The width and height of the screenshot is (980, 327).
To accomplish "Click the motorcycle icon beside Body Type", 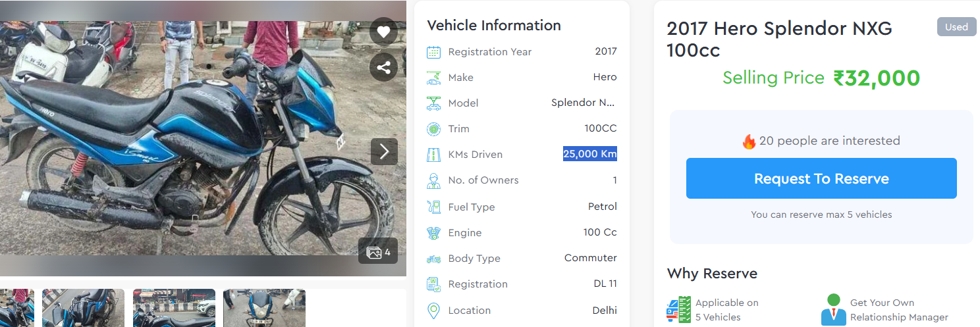I will 433,259.
